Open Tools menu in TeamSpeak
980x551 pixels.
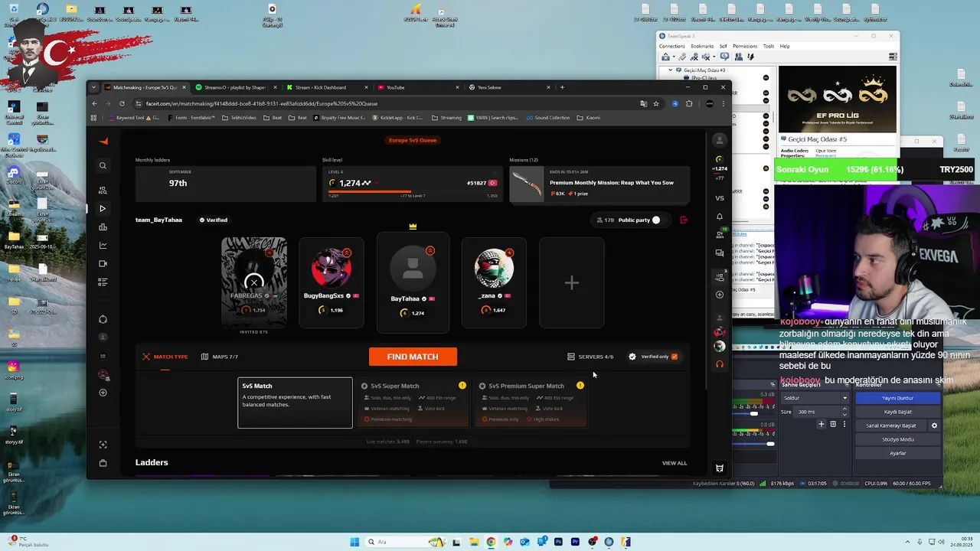(x=769, y=46)
